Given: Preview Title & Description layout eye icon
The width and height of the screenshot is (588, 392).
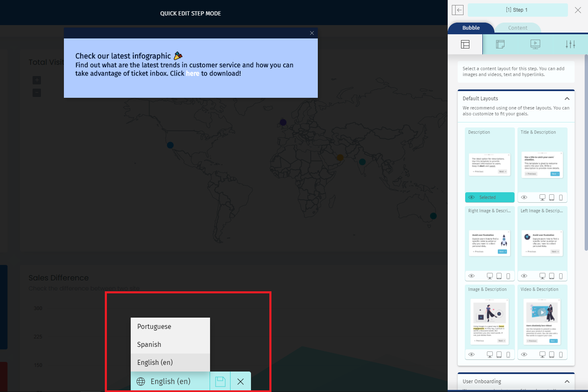Looking at the screenshot, I should tap(524, 197).
